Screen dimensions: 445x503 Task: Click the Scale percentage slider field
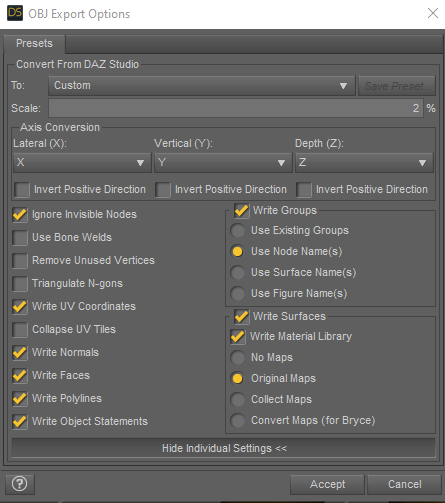coord(236,108)
